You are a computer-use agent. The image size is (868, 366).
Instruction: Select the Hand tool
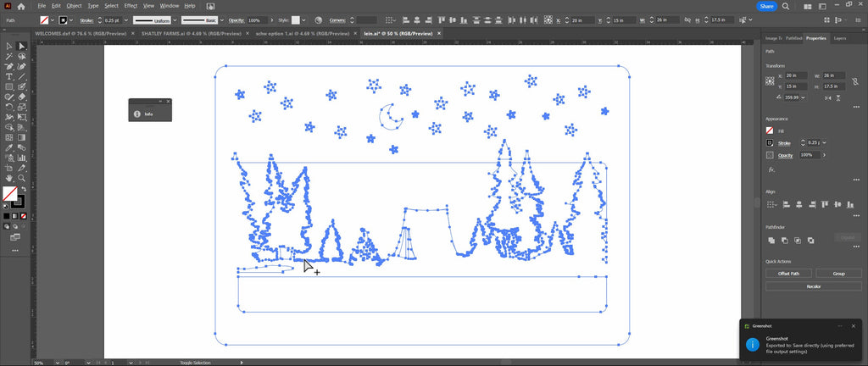pyautogui.click(x=9, y=178)
